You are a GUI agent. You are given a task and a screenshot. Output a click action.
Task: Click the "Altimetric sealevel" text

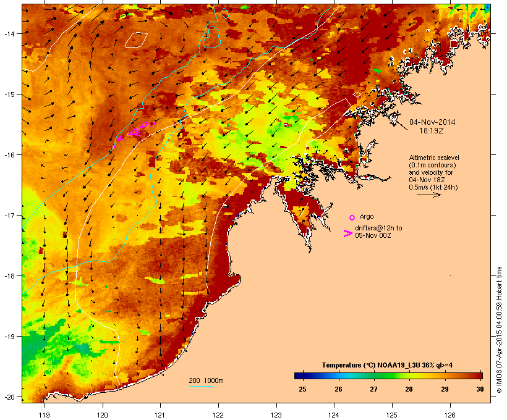[x=434, y=157]
